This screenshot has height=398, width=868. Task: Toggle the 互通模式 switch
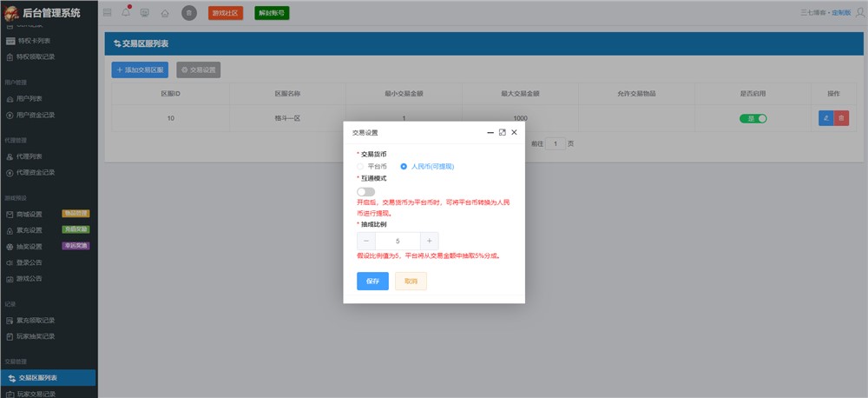coord(365,191)
